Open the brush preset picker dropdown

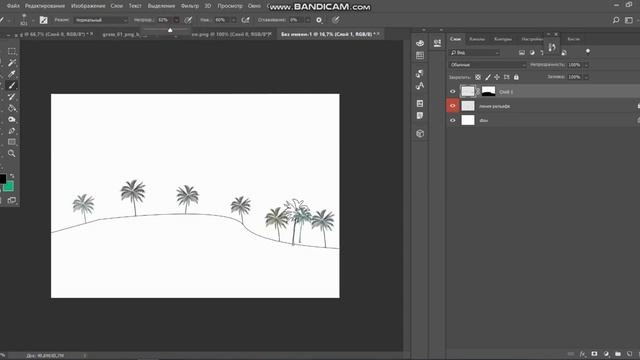33,20
